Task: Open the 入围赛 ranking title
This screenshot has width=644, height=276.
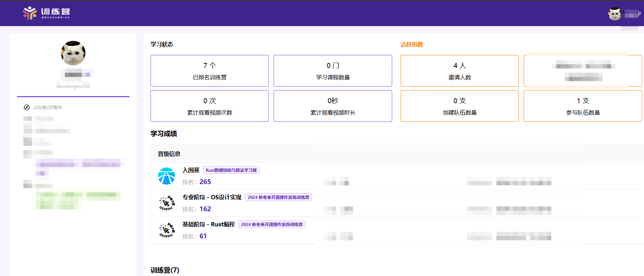Action: (x=191, y=170)
